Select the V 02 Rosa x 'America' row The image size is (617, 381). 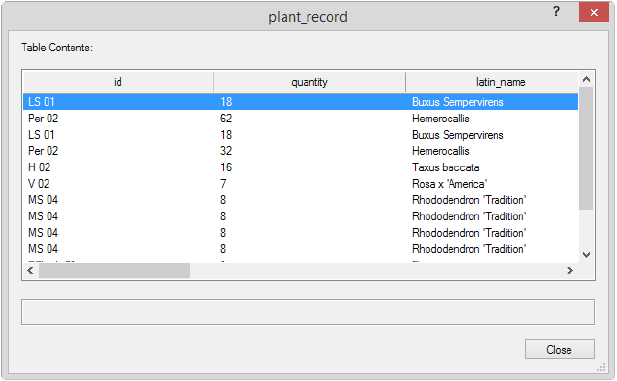[x=300, y=184]
